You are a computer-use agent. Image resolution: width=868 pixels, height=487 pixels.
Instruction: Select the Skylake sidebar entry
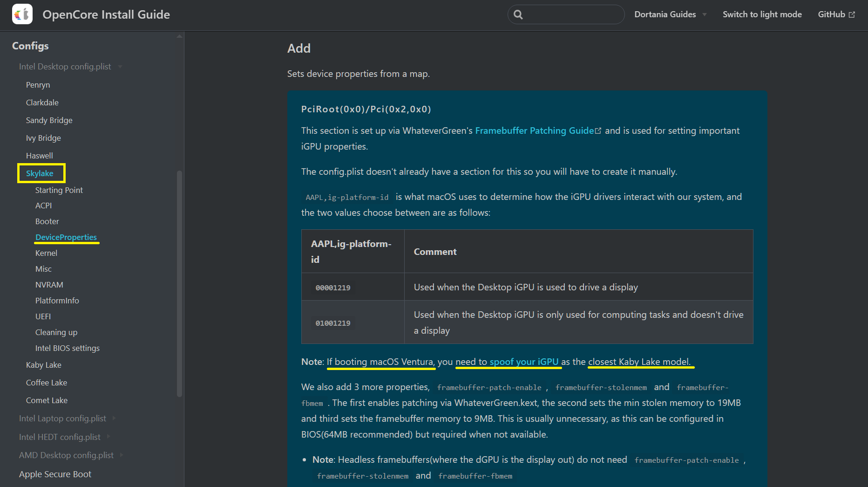click(40, 173)
